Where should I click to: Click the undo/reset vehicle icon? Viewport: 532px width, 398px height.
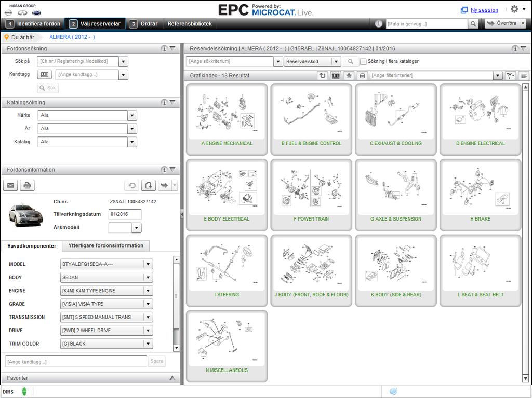[x=132, y=185]
